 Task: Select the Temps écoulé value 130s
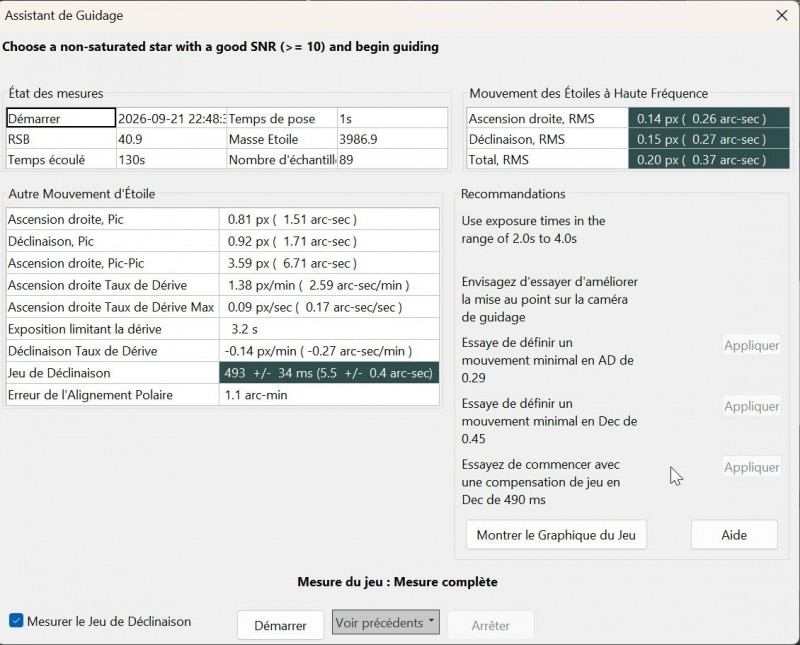(x=171, y=159)
